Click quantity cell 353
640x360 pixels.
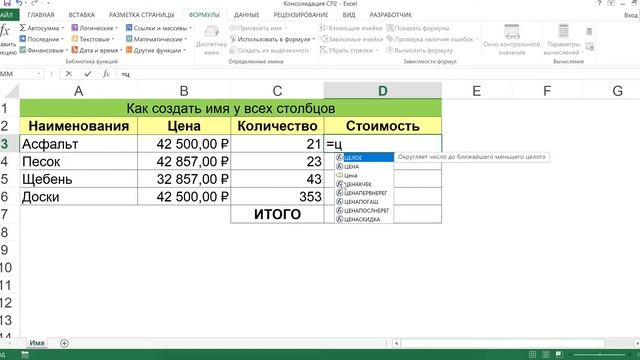point(277,197)
